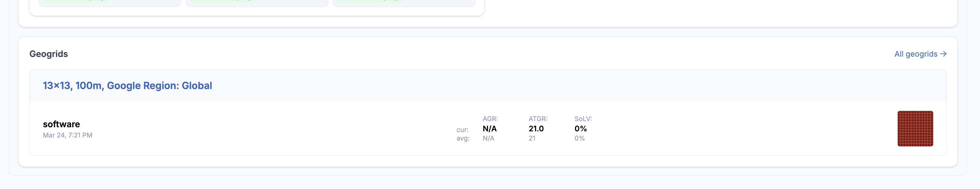The height and width of the screenshot is (189, 980).
Task: Click the Mar 24, 7:21 PM timestamp
Action: point(67,135)
